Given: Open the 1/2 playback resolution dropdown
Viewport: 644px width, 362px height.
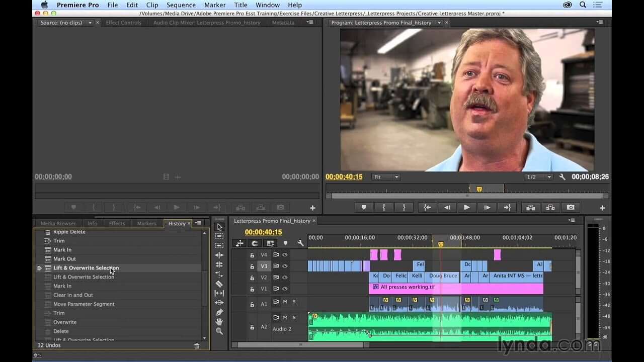Looking at the screenshot, I should (538, 177).
